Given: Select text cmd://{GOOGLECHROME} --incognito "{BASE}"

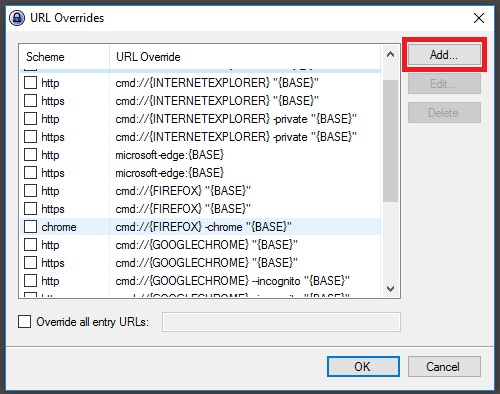Looking at the screenshot, I should click(232, 281).
